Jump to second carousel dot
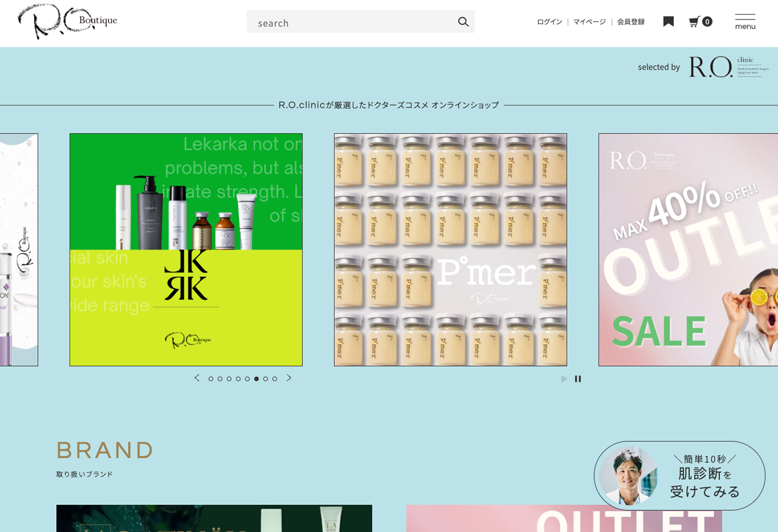This screenshot has height=532, width=778. click(x=220, y=379)
